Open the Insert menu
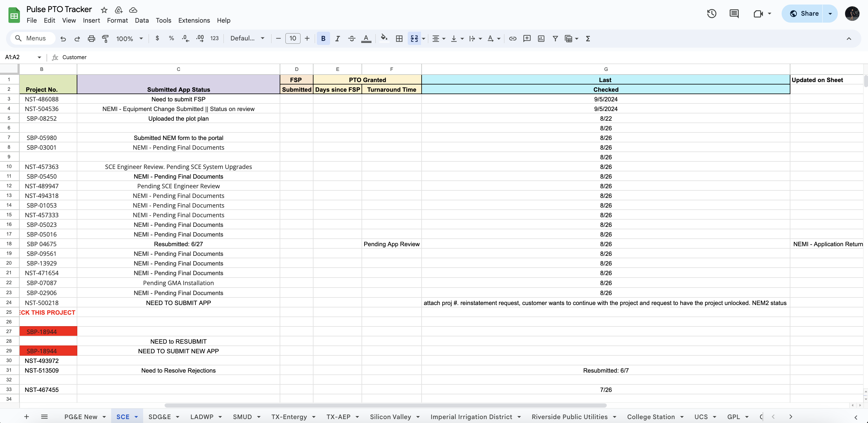The width and height of the screenshot is (868, 423). click(x=91, y=20)
